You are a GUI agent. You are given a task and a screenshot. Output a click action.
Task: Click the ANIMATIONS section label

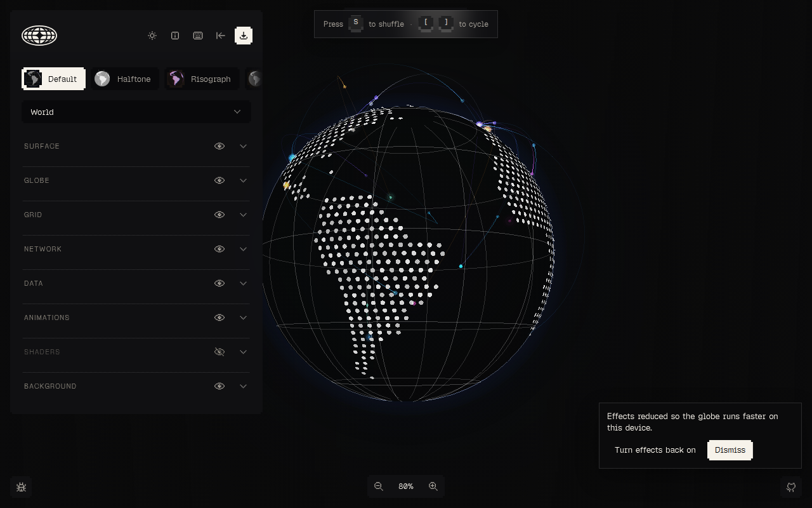47,317
